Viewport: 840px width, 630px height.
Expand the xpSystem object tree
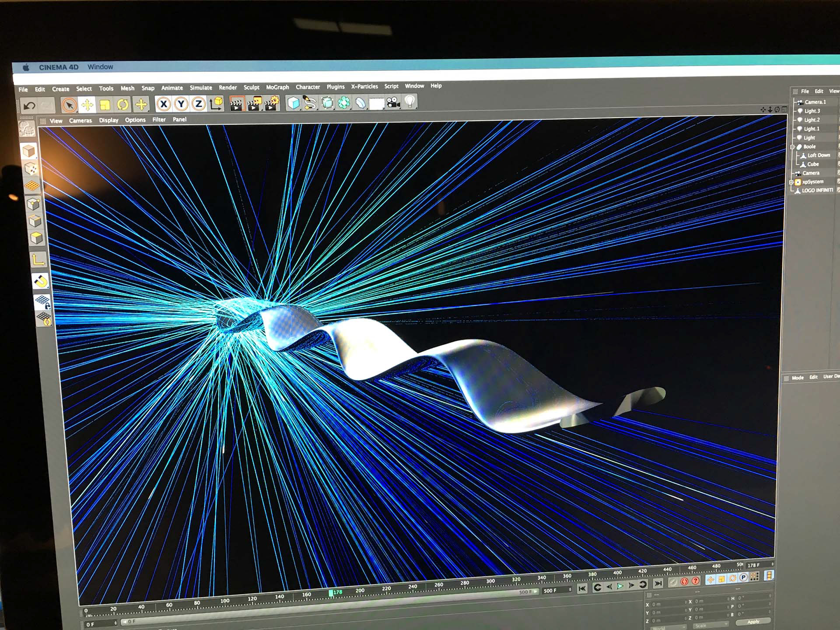[x=791, y=182]
